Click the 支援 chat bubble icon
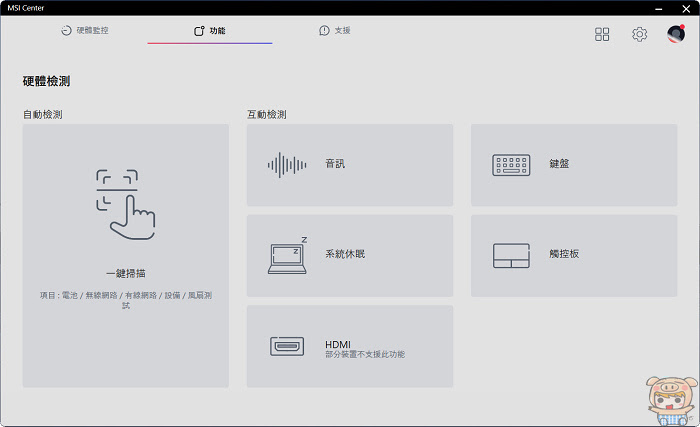Viewport: 700px width, 427px height. [324, 30]
